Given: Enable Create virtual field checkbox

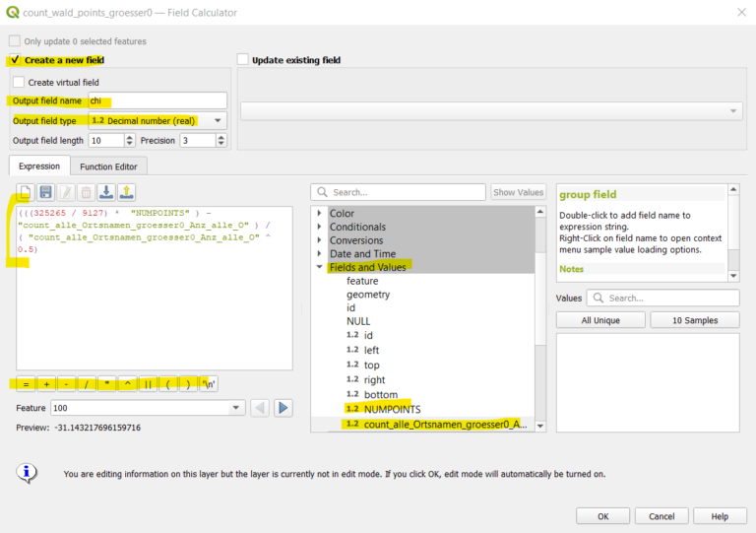Looking at the screenshot, I should pos(20,83).
